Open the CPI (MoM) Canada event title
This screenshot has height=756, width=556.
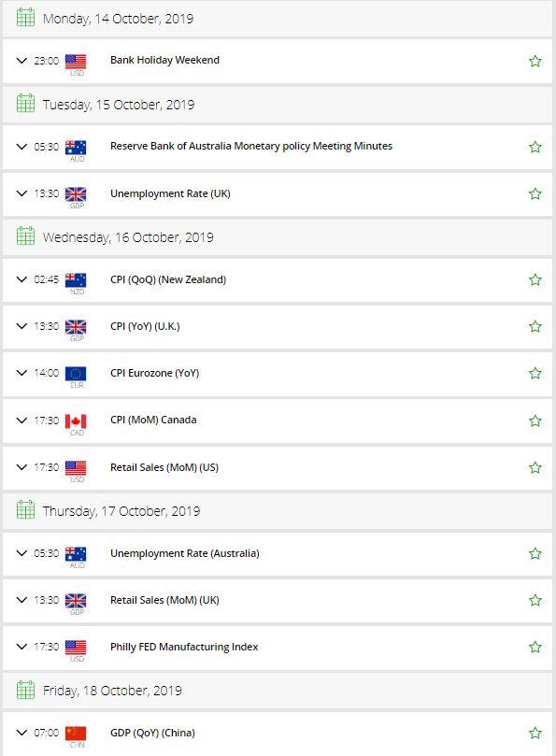153,420
